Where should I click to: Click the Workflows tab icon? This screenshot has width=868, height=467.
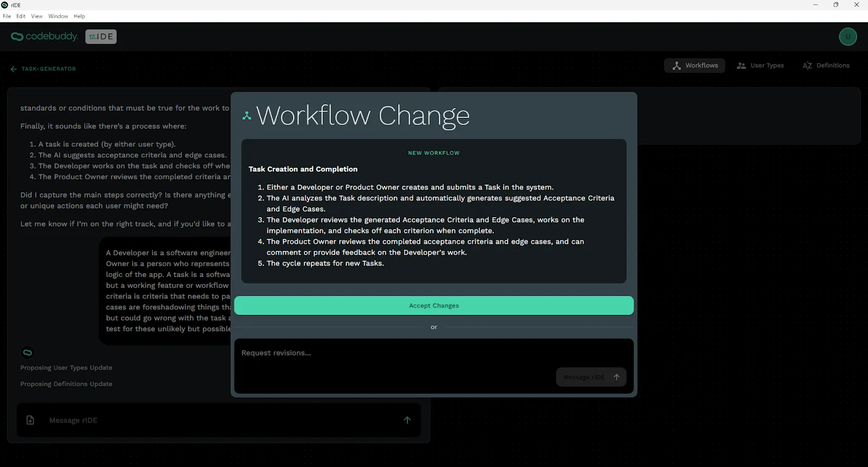(x=676, y=66)
